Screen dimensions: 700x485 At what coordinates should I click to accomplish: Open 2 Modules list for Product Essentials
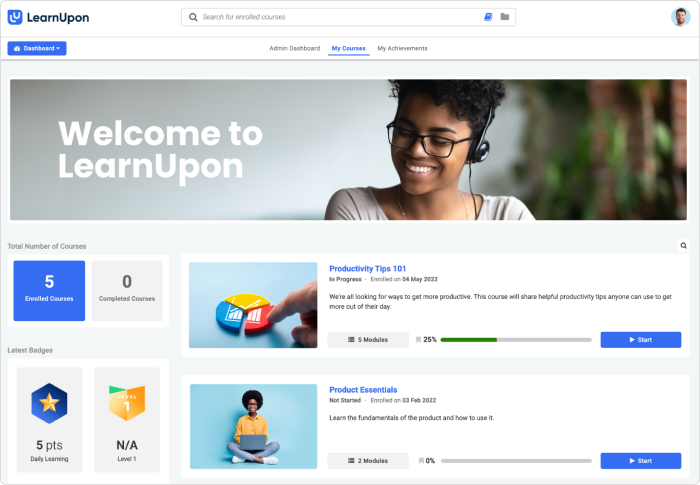[x=368, y=461]
